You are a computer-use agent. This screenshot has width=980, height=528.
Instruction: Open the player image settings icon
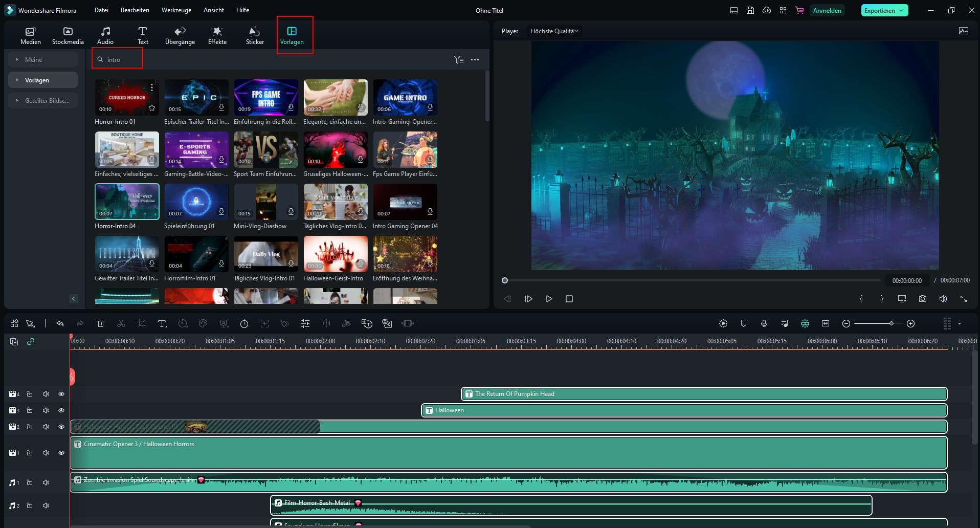[964, 31]
